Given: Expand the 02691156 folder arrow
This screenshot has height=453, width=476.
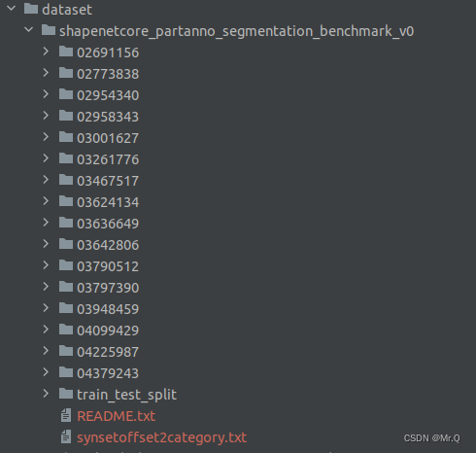Looking at the screenshot, I should tap(46, 52).
